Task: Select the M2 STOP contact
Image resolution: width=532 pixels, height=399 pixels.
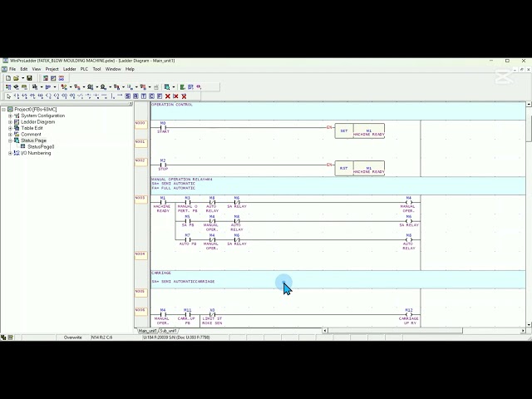Action: click(163, 165)
